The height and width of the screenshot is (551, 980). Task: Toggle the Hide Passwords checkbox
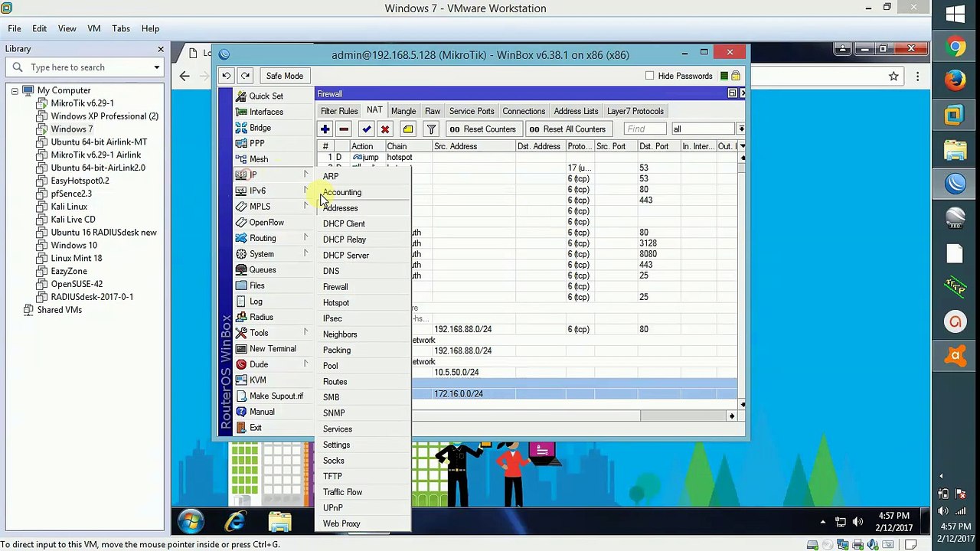650,76
